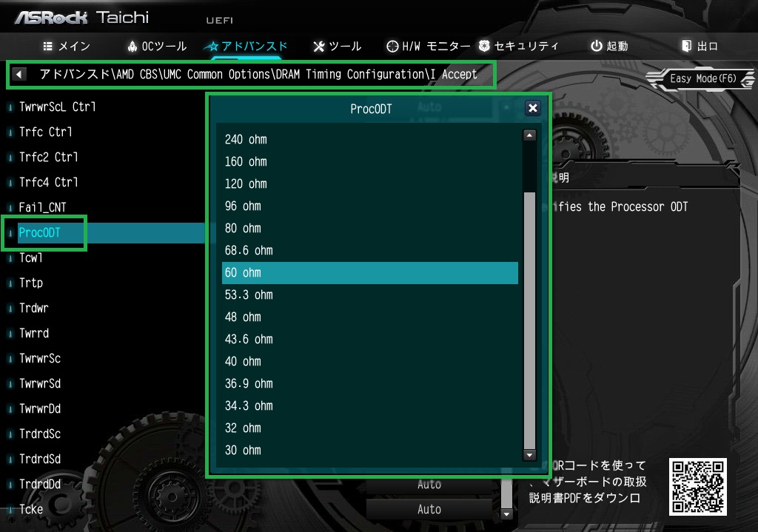758x532 pixels.
Task: Select Tcwl setting
Action: coord(31,257)
